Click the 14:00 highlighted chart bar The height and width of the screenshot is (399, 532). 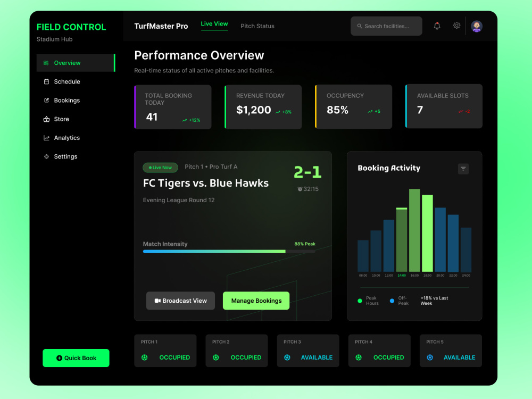pos(402,239)
